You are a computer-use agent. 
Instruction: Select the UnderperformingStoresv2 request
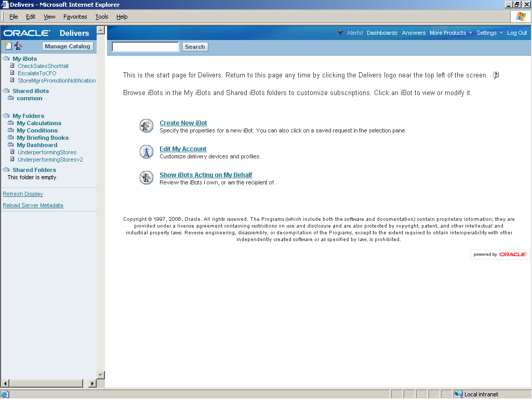click(x=50, y=159)
